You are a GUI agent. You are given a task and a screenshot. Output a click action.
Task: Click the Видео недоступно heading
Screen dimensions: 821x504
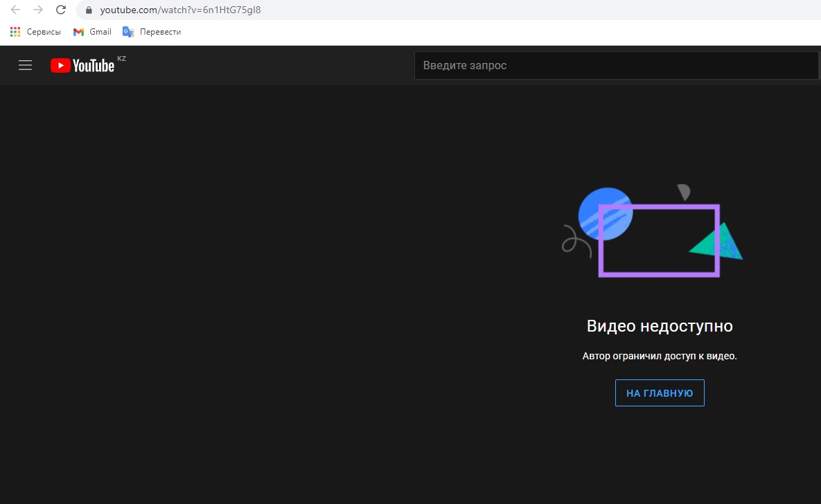point(660,326)
